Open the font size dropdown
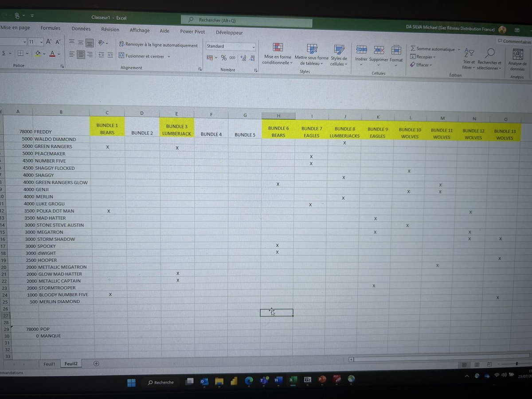The image size is (532, 399). [41, 42]
